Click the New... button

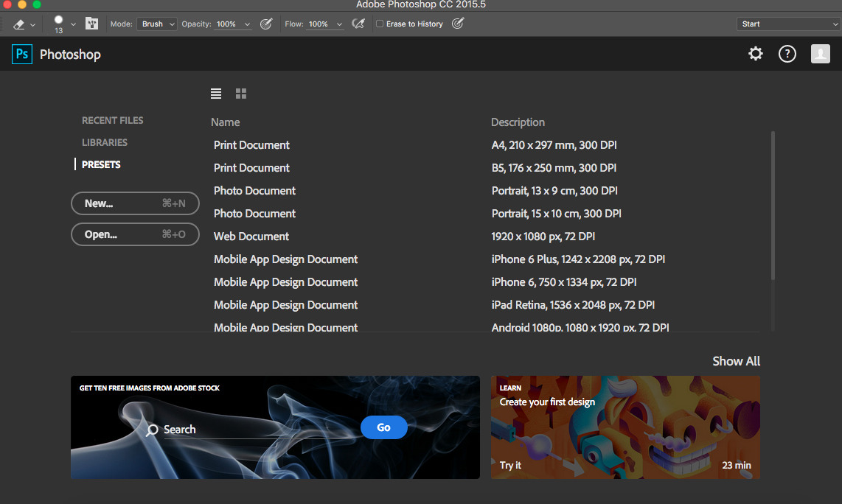[135, 203]
